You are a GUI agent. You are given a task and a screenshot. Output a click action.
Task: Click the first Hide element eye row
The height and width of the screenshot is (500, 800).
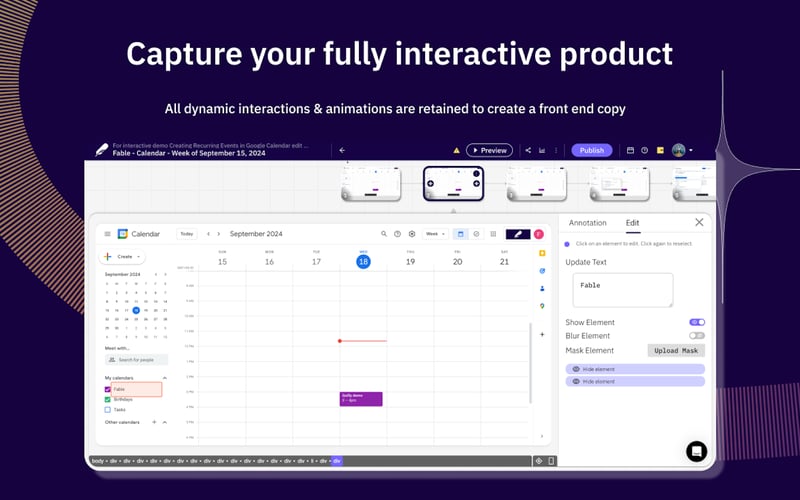click(635, 369)
